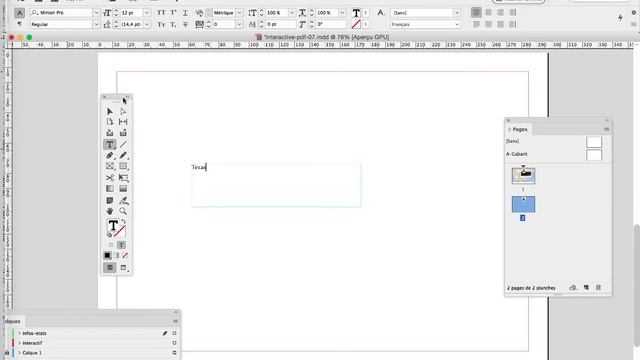Select the Scissors tool
Image resolution: width=640 pixels, height=360 pixels.
pos(110,178)
